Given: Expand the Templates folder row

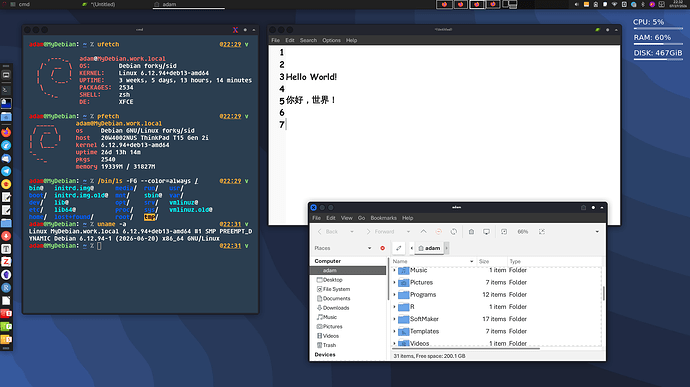Looking at the screenshot, I should tap(394, 332).
